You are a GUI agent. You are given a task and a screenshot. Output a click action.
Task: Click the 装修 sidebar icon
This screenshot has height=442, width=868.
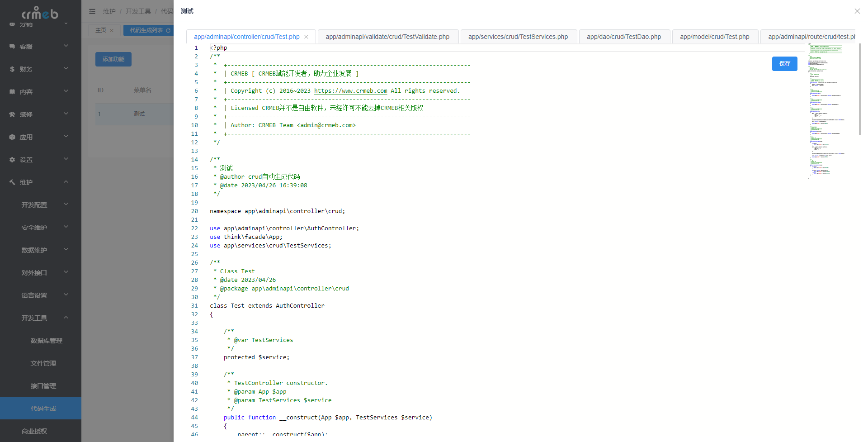coord(12,114)
